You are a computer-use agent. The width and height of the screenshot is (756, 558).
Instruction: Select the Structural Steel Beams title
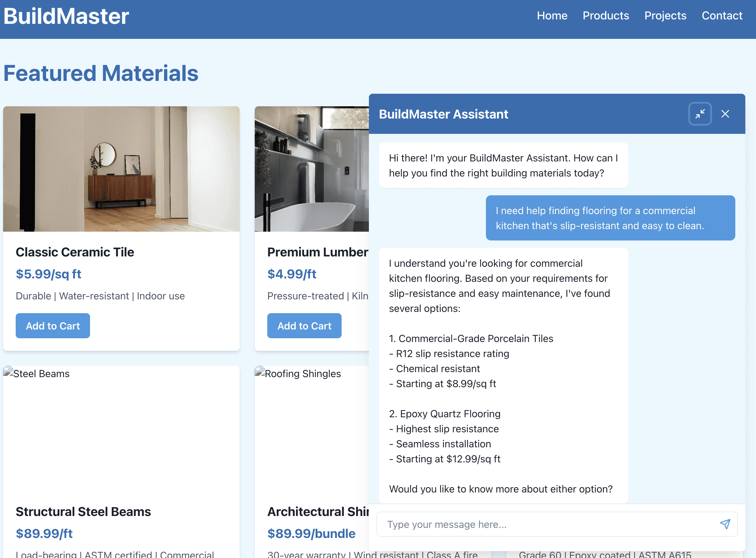tap(83, 511)
